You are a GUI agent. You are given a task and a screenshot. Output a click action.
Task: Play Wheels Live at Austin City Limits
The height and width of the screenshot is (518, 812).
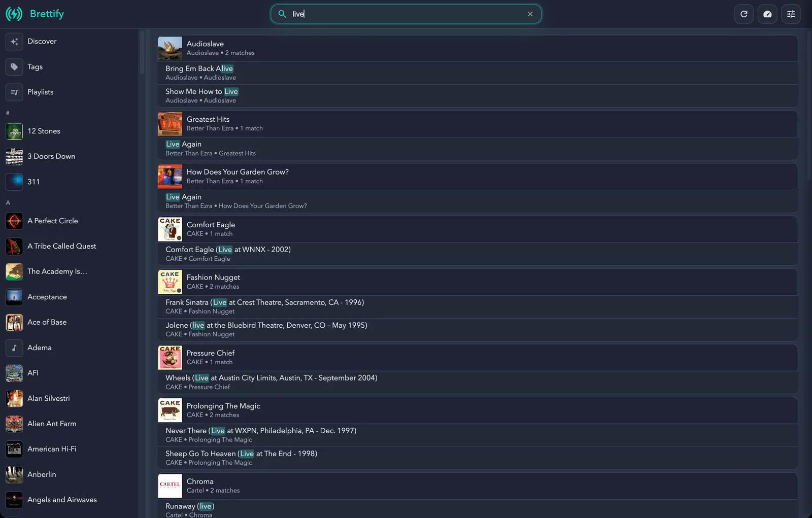[478, 383]
